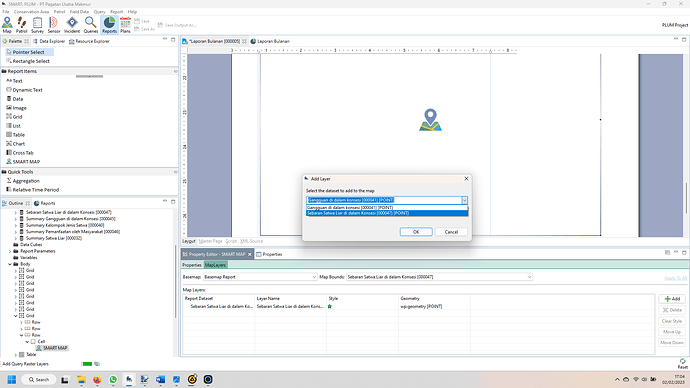Select SMART MAP node in Outline tree
This screenshot has width=690, height=388.
tap(52, 348)
